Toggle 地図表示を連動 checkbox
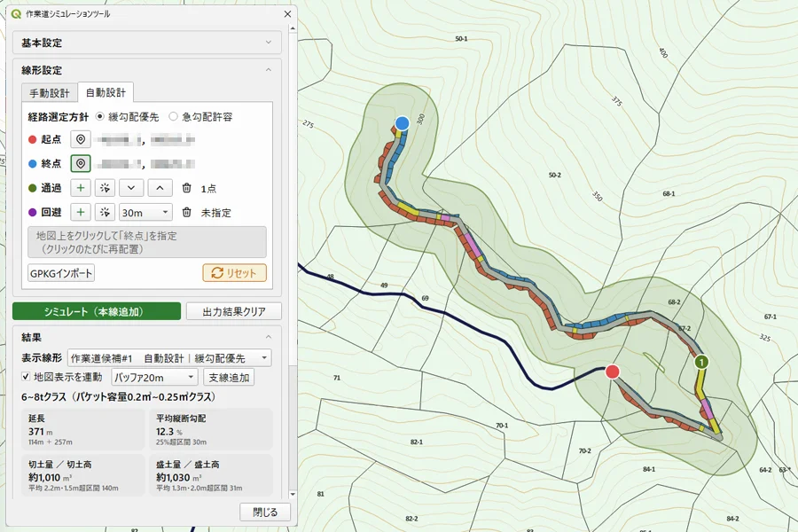The width and height of the screenshot is (798, 532). pos(26,377)
